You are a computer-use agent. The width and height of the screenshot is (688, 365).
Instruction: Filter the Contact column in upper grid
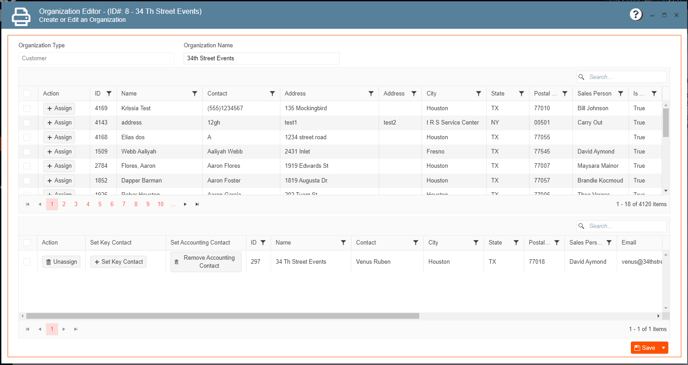(272, 93)
